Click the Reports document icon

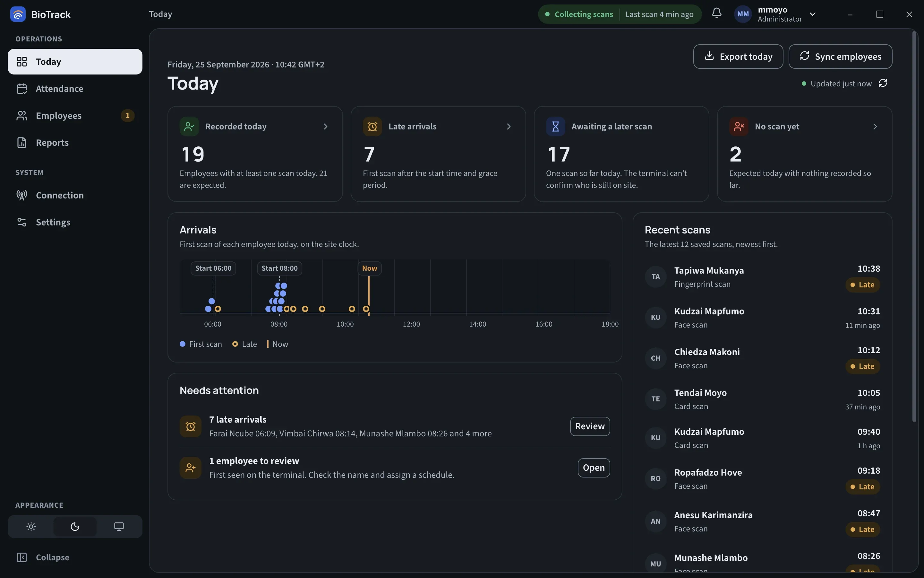[x=22, y=143]
